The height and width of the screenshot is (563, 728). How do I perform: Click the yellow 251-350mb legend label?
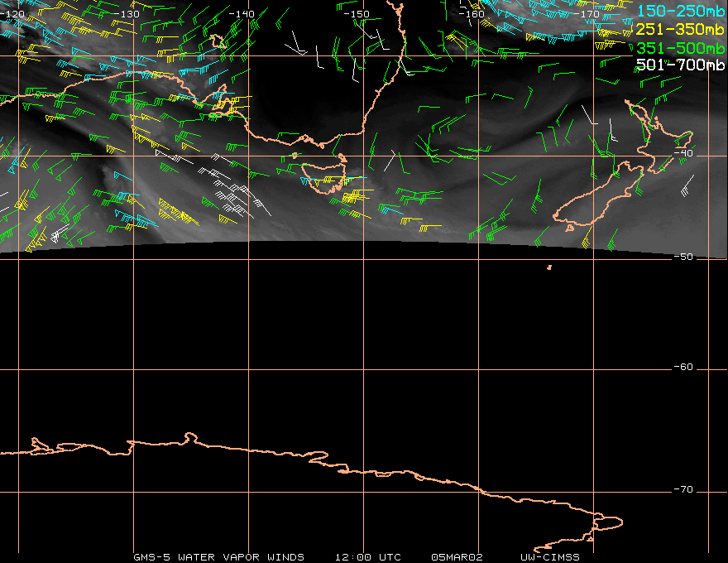pos(680,29)
